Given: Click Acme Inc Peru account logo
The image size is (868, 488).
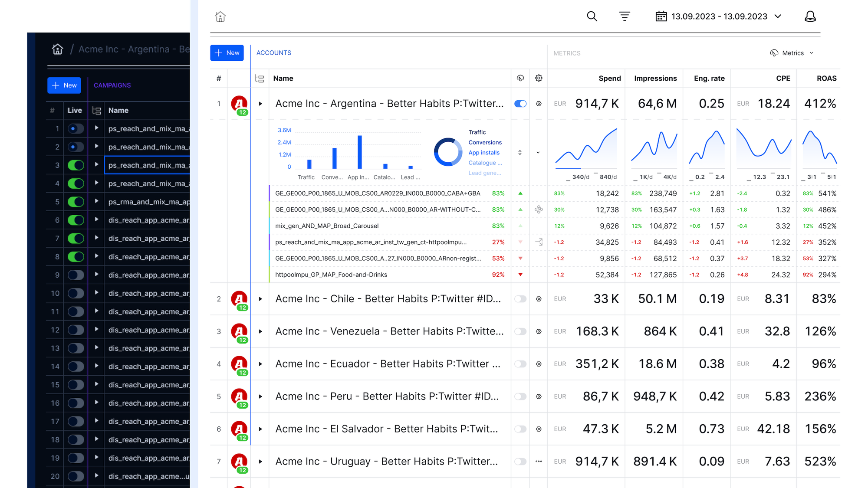Looking at the screenshot, I should click(x=239, y=397).
